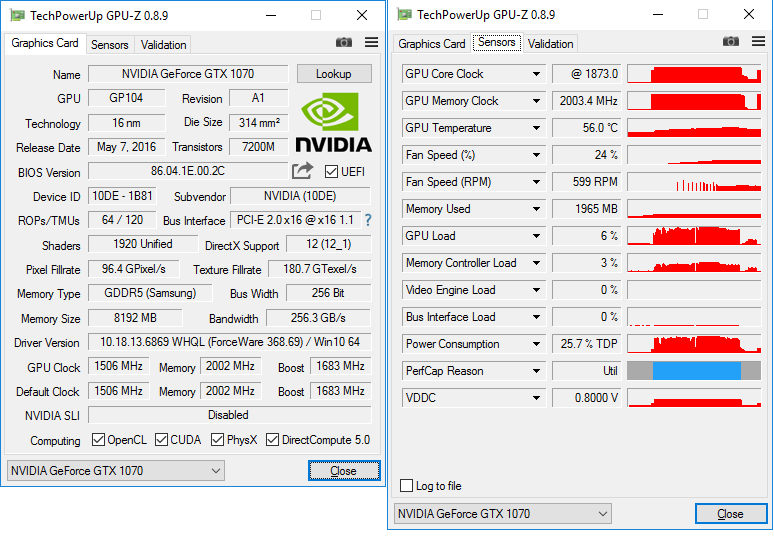This screenshot has width=774, height=536.
Task: Open the hamburger menu in Sensors window
Action: (x=758, y=42)
